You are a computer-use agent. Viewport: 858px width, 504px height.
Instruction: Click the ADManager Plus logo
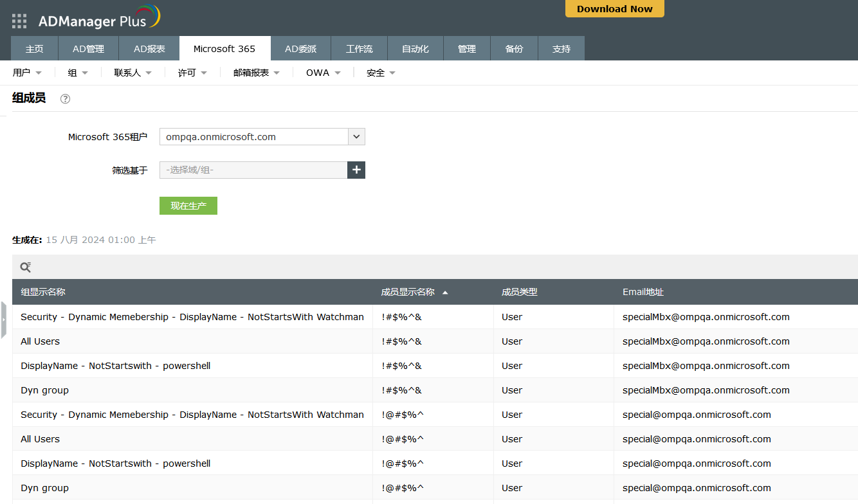(98, 19)
